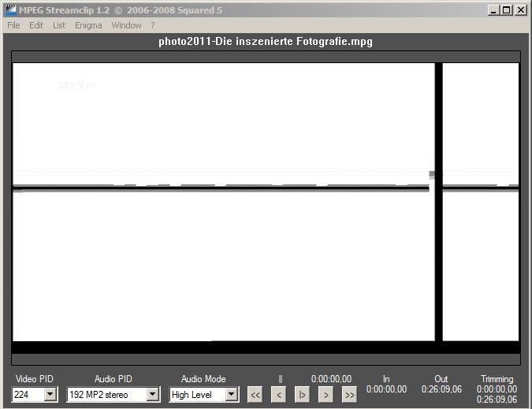Click the Trimming end value 0:26:09,06
This screenshot has height=409, width=532.
497,400
